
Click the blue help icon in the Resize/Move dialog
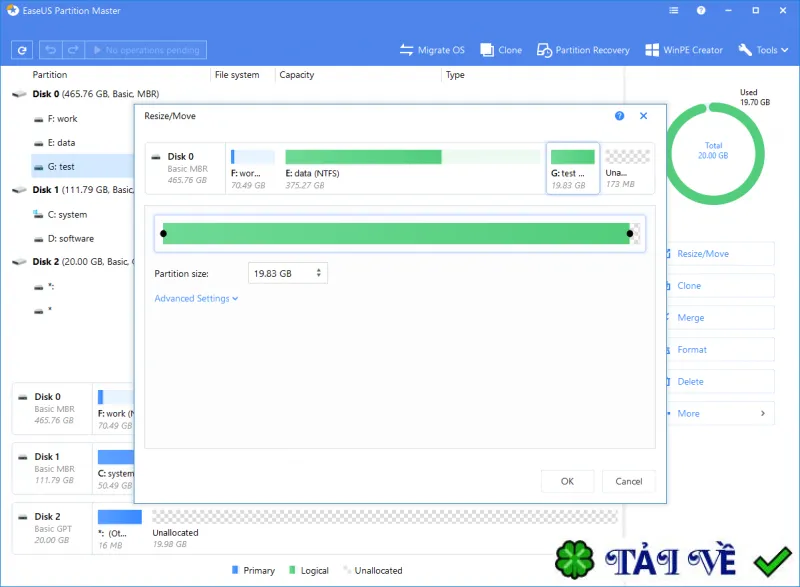(619, 116)
